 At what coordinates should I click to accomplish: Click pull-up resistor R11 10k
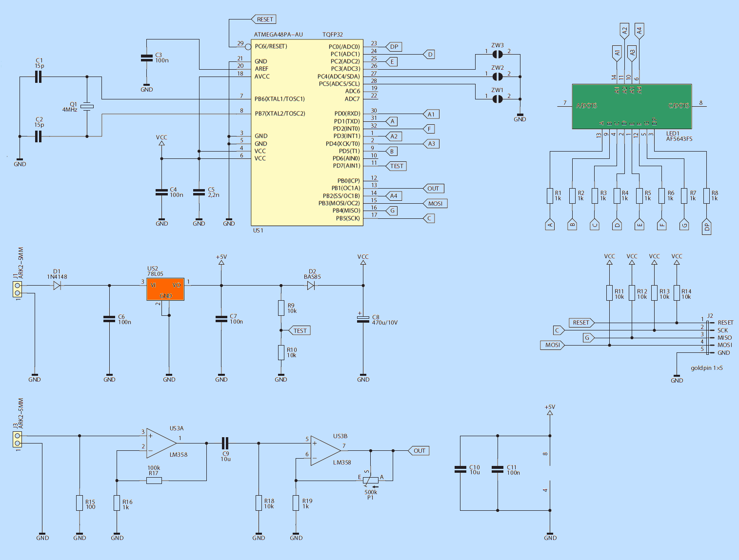pyautogui.click(x=609, y=293)
